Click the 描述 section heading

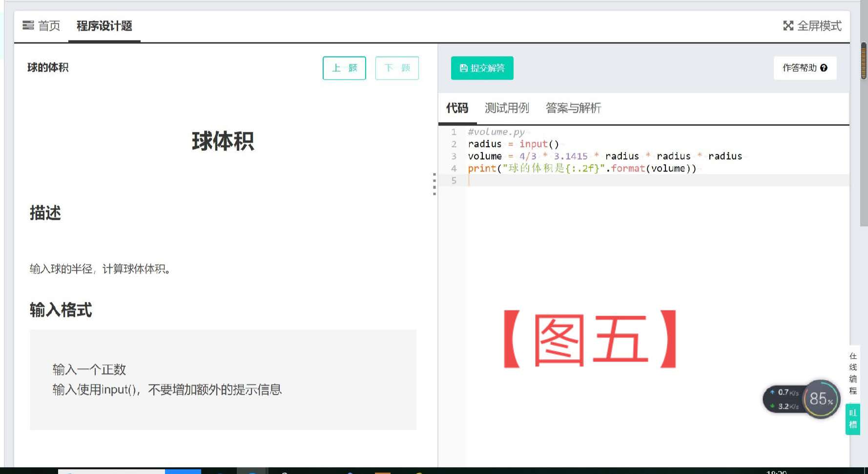pos(45,213)
